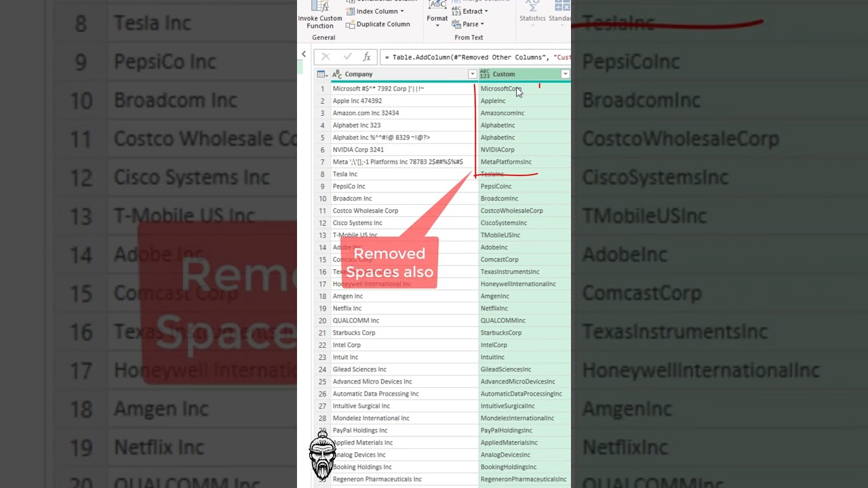Click the Custom column ABC123 type icon
Image resolution: width=868 pixels, height=488 pixels.
point(485,74)
